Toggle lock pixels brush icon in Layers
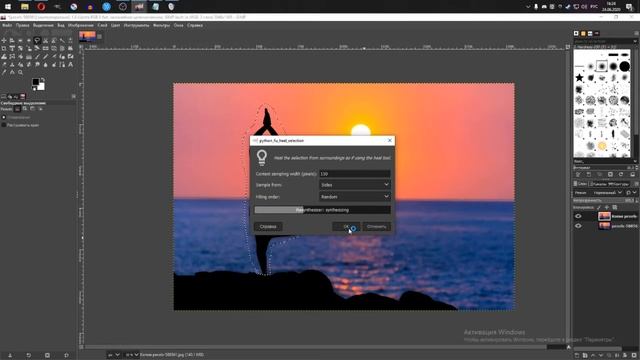This screenshot has height=360, width=640. (x=599, y=208)
